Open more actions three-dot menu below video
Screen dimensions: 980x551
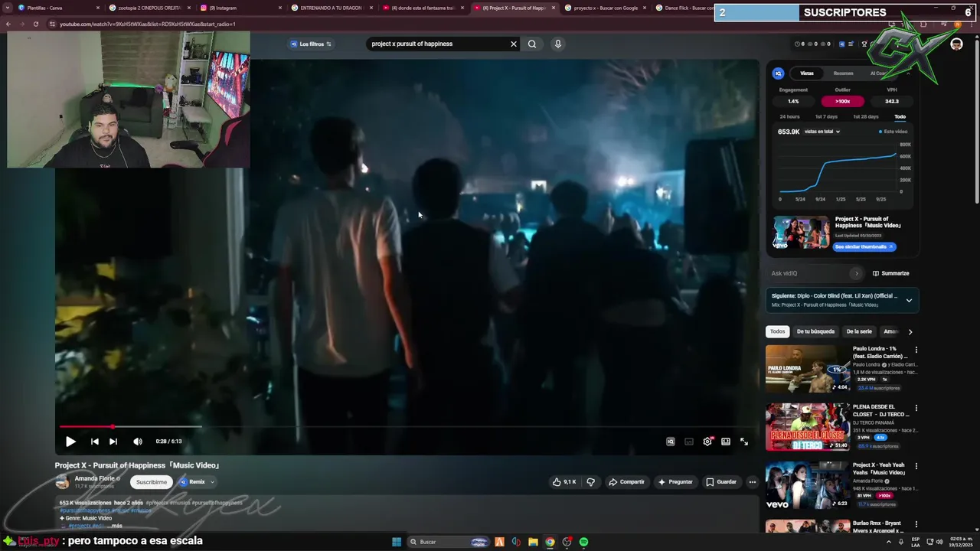click(753, 482)
